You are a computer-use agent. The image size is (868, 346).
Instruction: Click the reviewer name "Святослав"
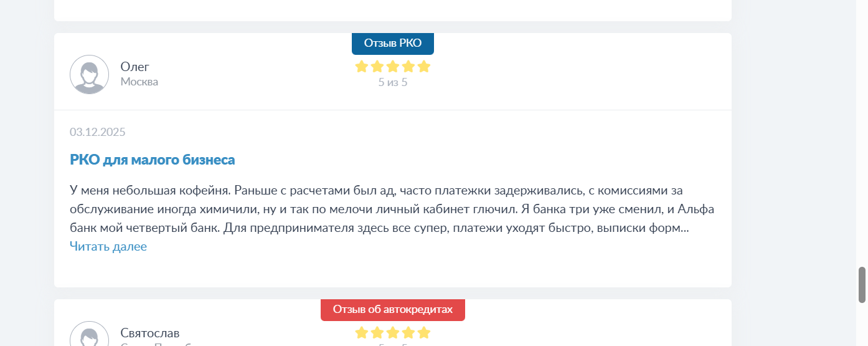150,333
